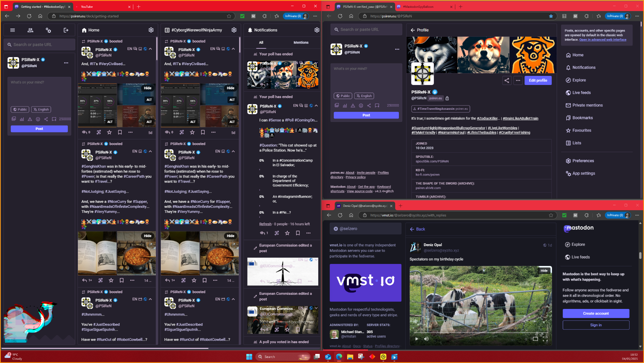Select the All notifications tab
This screenshot has height=363, width=644.
click(x=261, y=43)
